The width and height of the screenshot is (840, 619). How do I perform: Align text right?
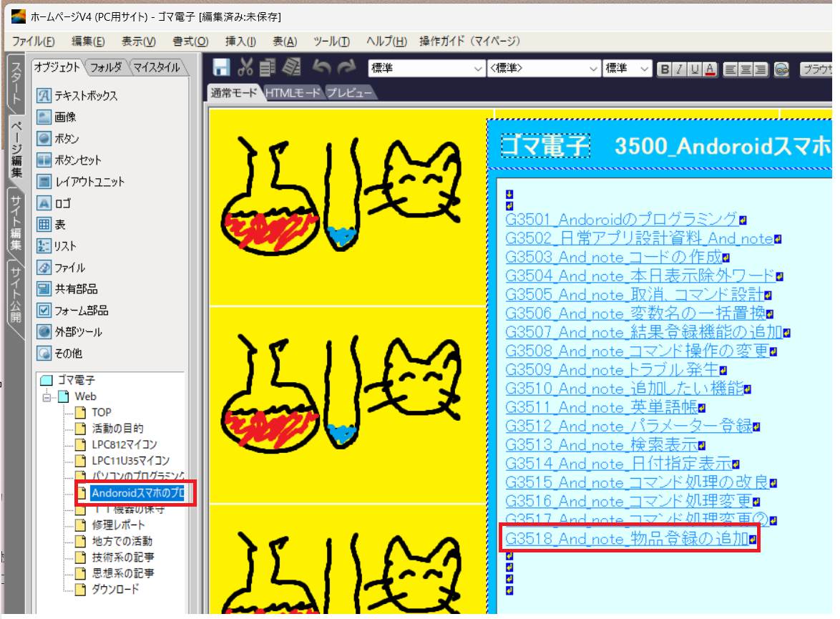760,69
